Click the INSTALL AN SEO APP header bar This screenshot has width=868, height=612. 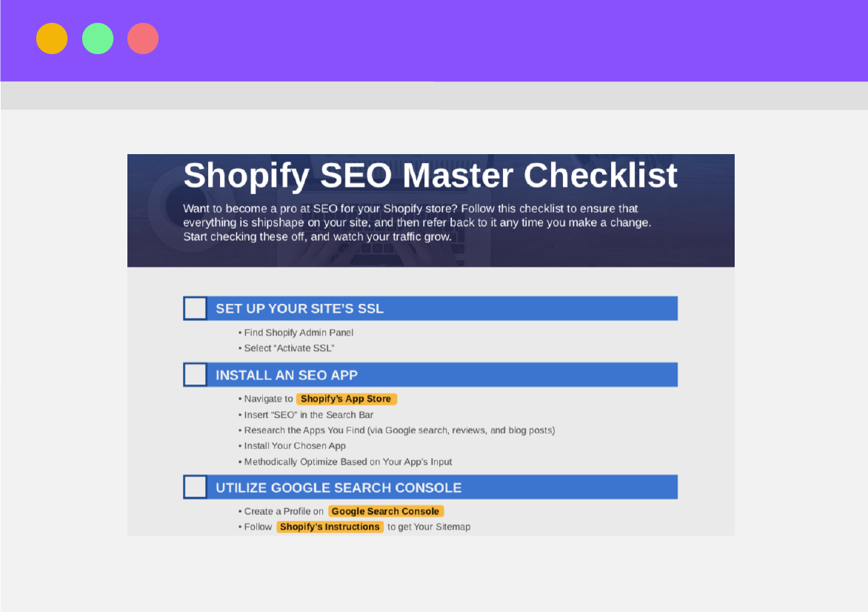(x=430, y=375)
